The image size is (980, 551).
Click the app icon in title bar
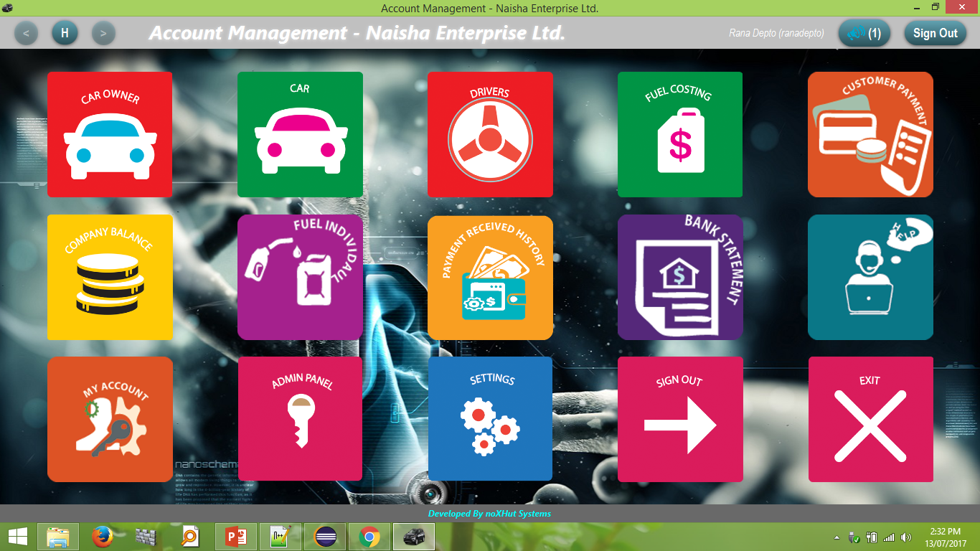(8, 8)
